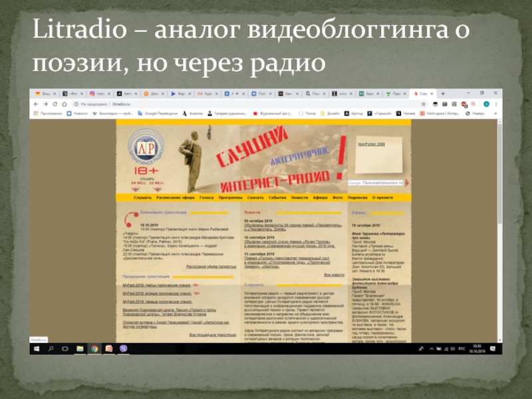The image size is (532, 399).
Task: Click the browser Back arrow
Action: [37, 104]
